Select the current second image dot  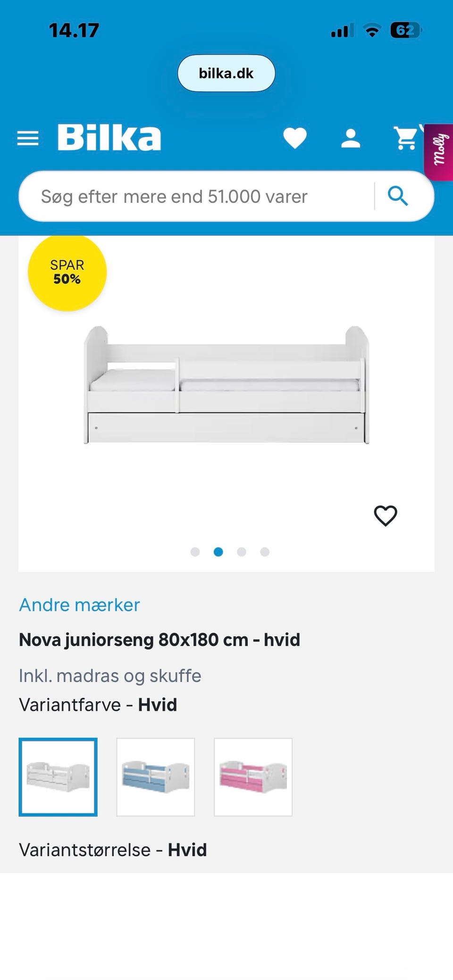coord(218,552)
